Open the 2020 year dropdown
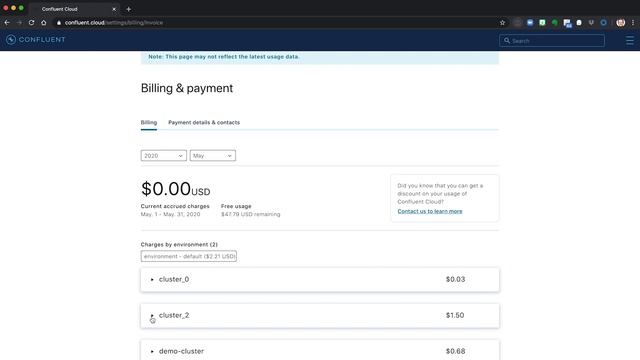This screenshot has width=640, height=360. click(164, 156)
